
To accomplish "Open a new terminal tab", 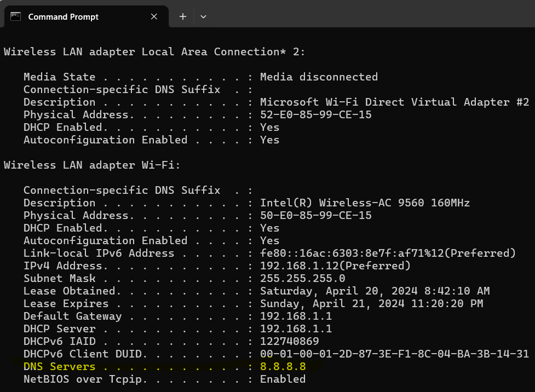I will [x=183, y=17].
